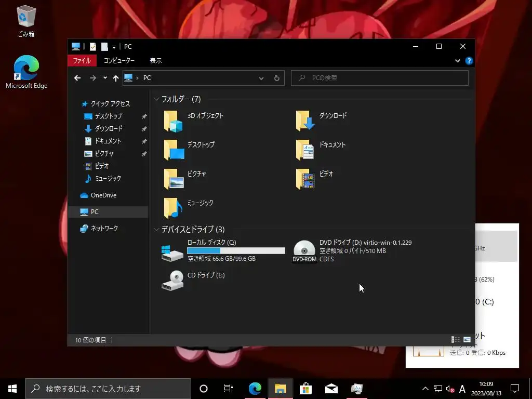532x399 pixels.
Task: Click the back navigation arrow
Action: pyautogui.click(x=77, y=78)
